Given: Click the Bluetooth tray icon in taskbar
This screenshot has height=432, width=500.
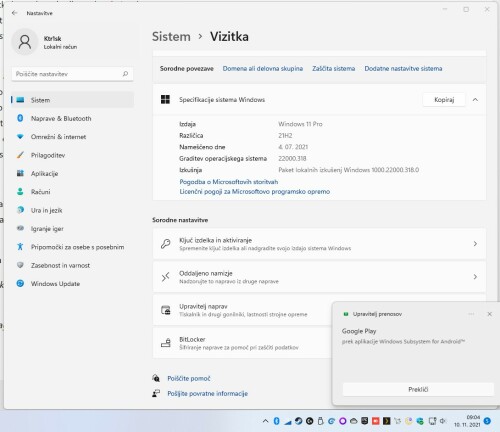Looking at the screenshot, I should [276, 421].
